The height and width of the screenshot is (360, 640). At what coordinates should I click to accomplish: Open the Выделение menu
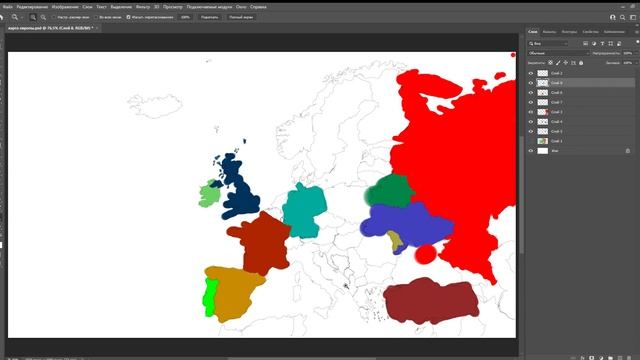pos(121,7)
